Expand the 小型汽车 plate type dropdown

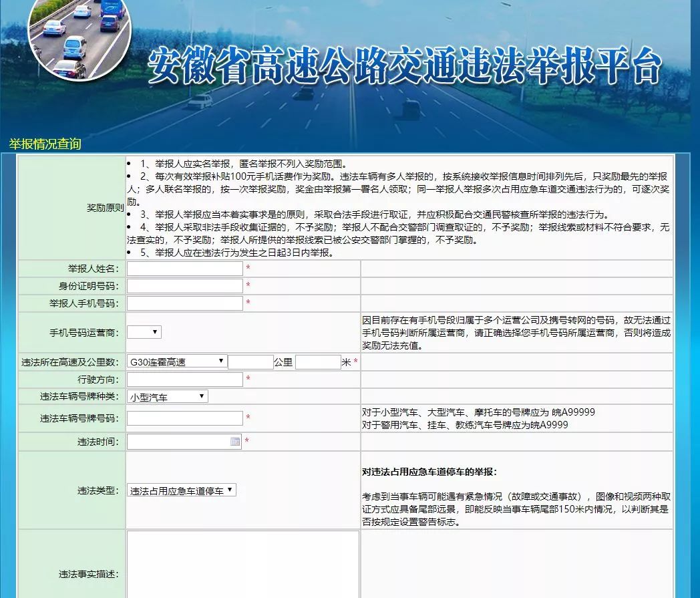point(168,396)
